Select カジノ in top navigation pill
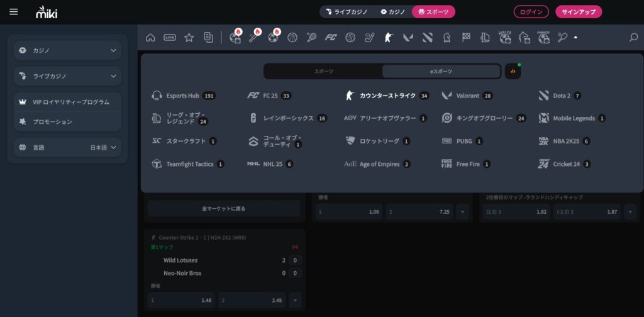This screenshot has height=317, width=644. 392,12
